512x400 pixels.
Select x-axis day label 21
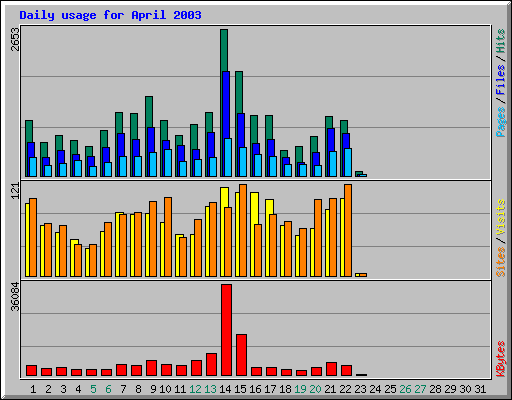coord(330,389)
